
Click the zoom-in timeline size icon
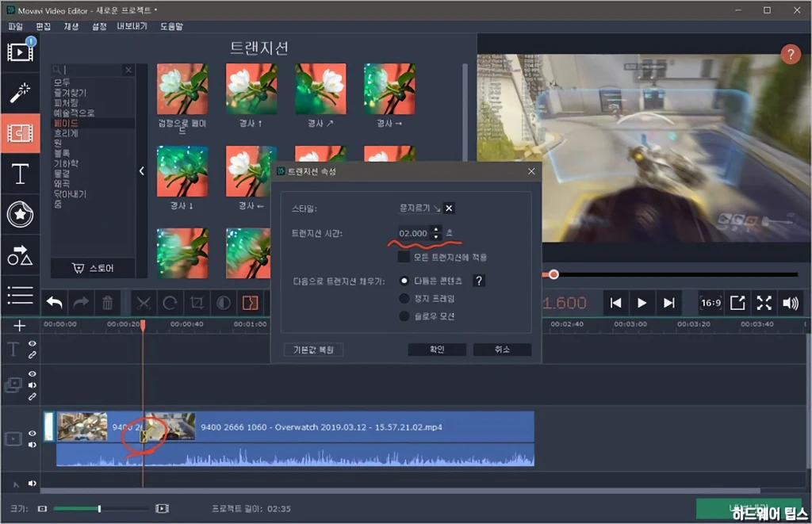[162, 509]
